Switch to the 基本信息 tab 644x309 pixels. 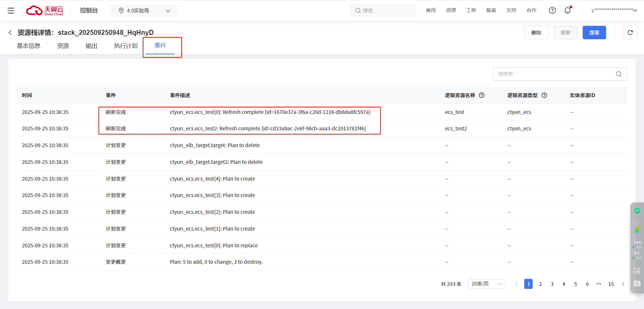click(x=29, y=46)
